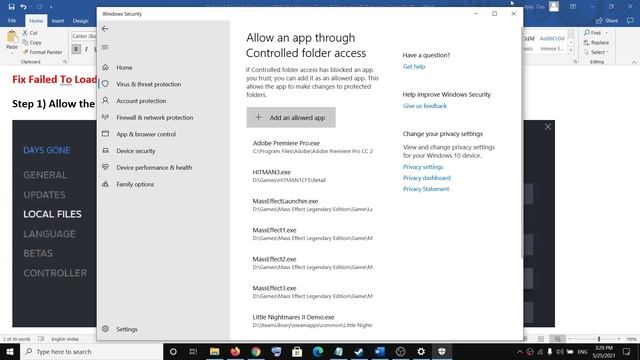Select MassEffect2.exe in allowed apps list

pos(312,263)
